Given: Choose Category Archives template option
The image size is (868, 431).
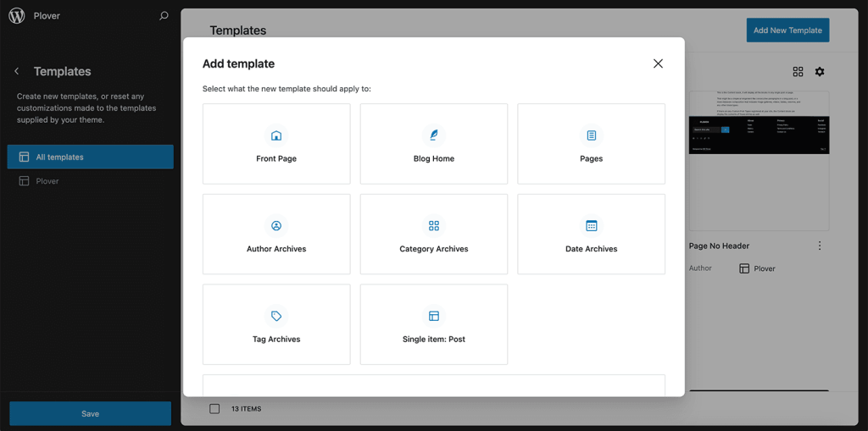Looking at the screenshot, I should pos(434,235).
